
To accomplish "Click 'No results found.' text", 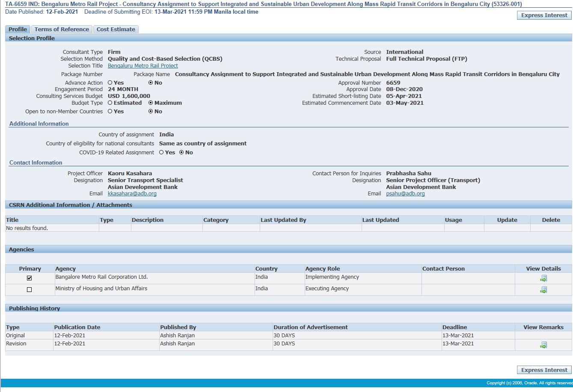I will coord(27,228).
